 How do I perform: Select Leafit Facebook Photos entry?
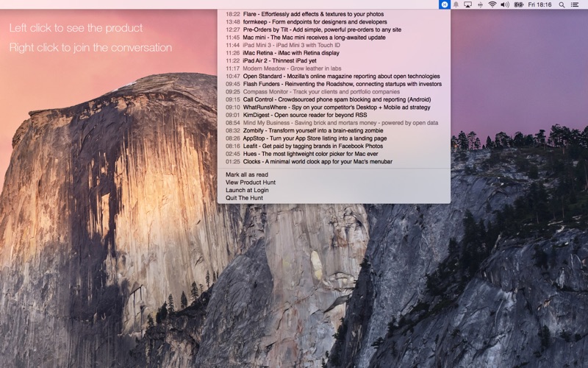click(334, 146)
